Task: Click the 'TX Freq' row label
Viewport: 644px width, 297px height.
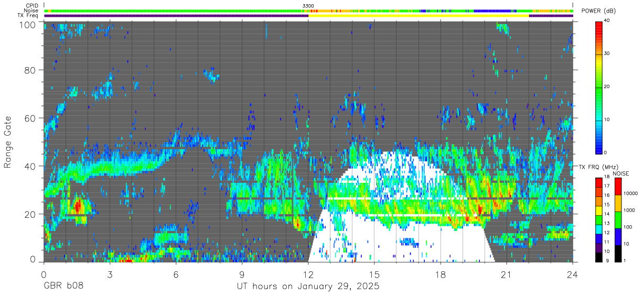Action: point(28,15)
